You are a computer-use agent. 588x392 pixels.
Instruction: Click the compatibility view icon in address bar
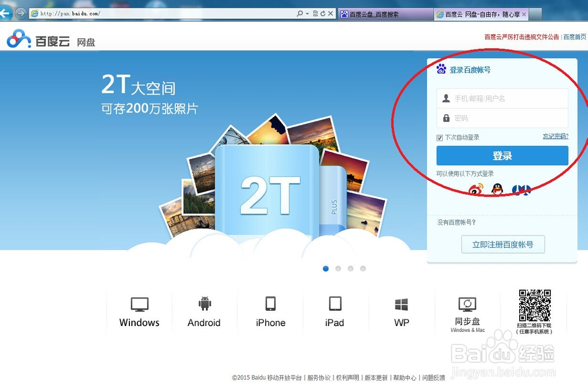[x=315, y=14]
